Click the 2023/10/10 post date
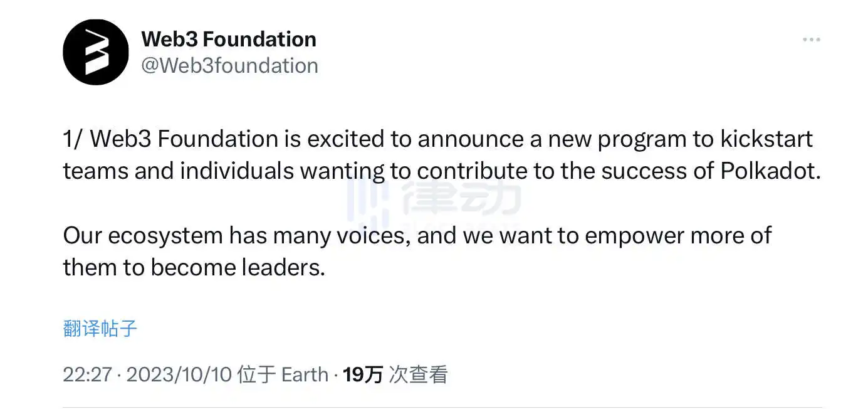The height and width of the screenshot is (409, 868). (x=179, y=375)
